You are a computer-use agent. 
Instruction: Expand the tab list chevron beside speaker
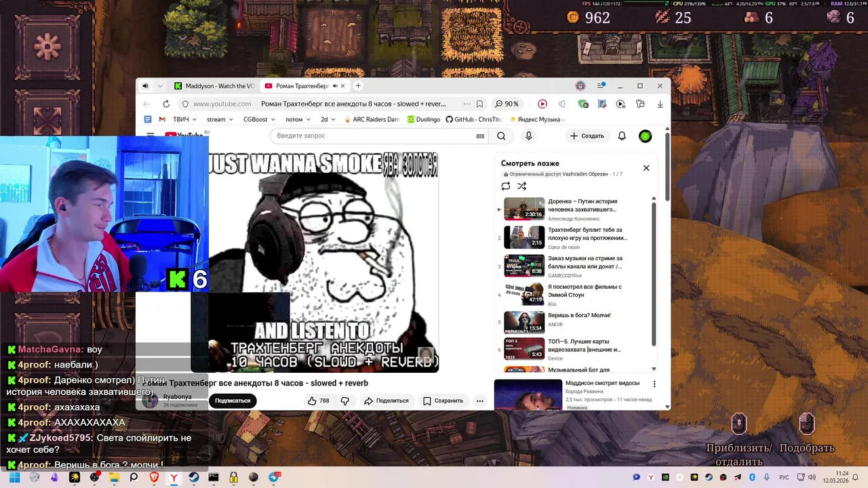pos(160,86)
